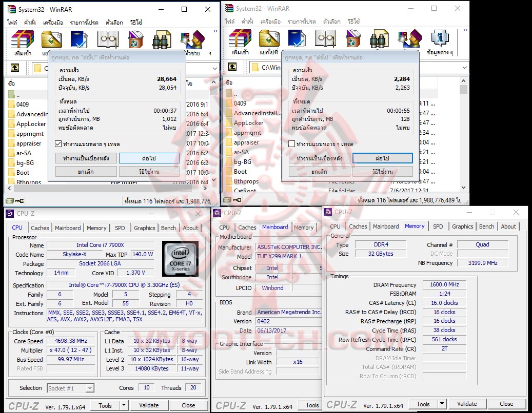
Task: Click ทำงานเป็นเบื้องหลัง button in right WinRAR dialog
Action: (x=319, y=158)
